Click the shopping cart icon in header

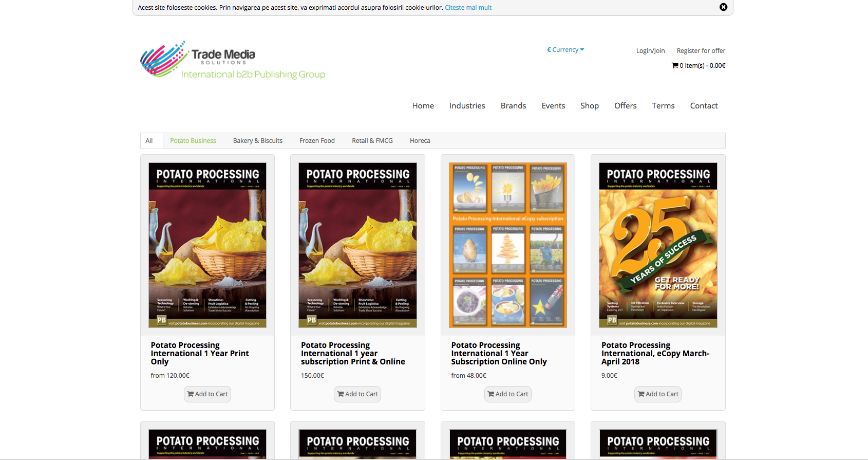pyautogui.click(x=675, y=65)
